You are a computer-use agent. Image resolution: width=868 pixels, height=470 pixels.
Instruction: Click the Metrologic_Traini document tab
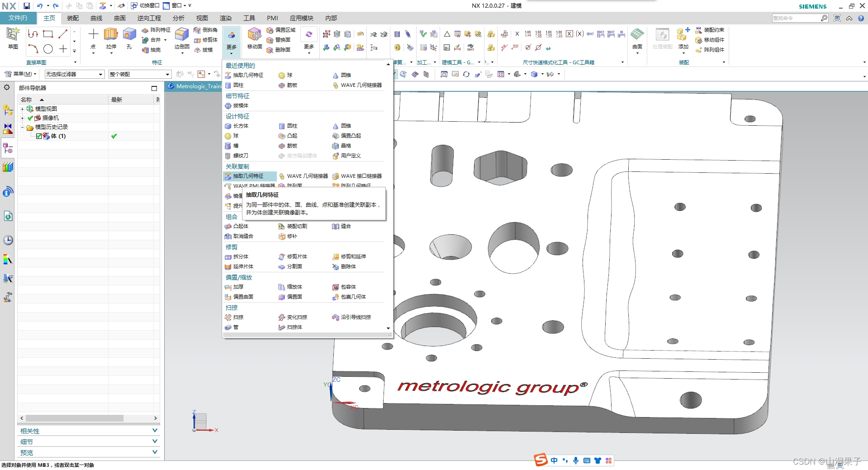point(194,86)
